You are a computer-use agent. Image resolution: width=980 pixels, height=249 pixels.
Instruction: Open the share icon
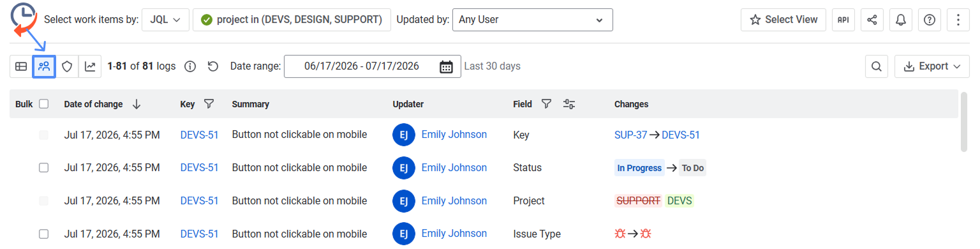tap(872, 20)
